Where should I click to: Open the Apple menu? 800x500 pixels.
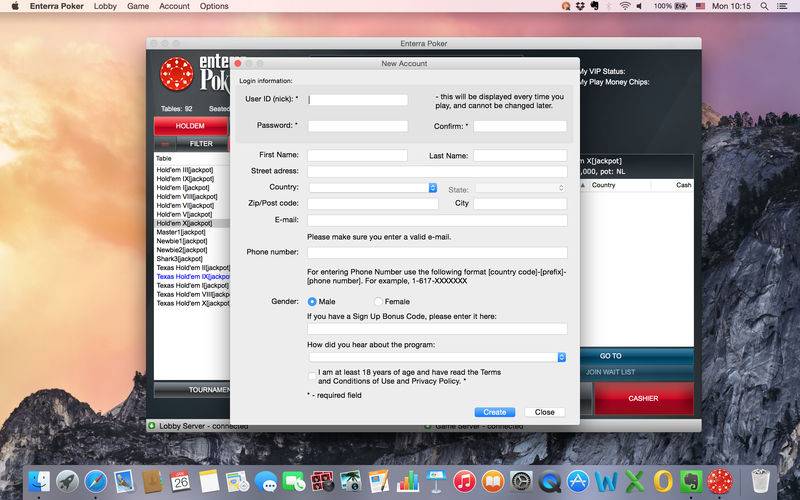point(15,6)
